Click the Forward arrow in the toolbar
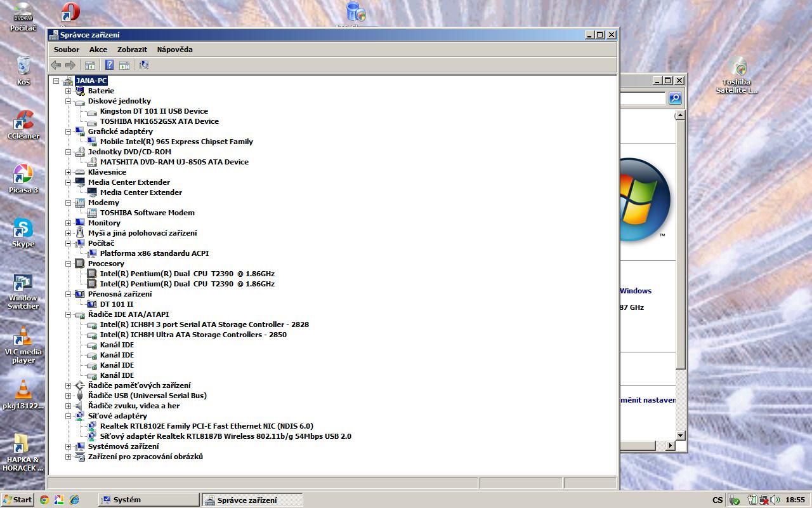 point(70,65)
